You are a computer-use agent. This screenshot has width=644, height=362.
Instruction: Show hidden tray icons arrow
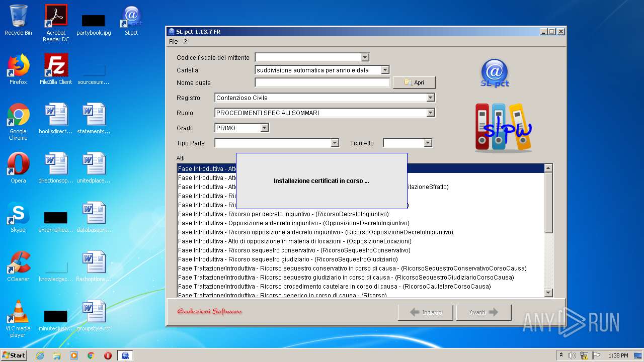561,355
